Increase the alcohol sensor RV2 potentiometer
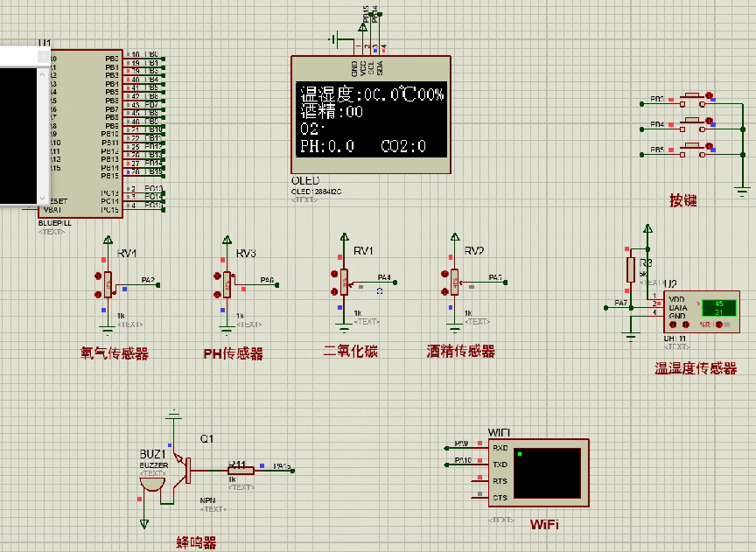Screen dimensions: 756x552 point(443,275)
